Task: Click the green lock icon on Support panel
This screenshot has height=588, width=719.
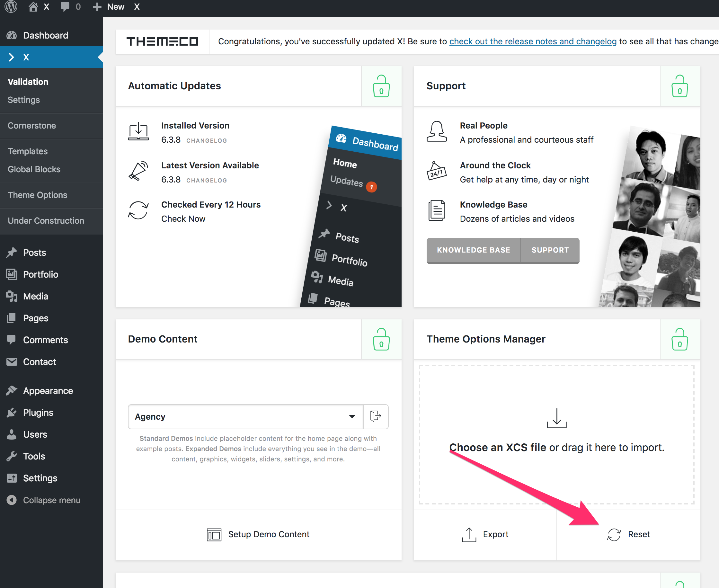Action: coord(679,86)
